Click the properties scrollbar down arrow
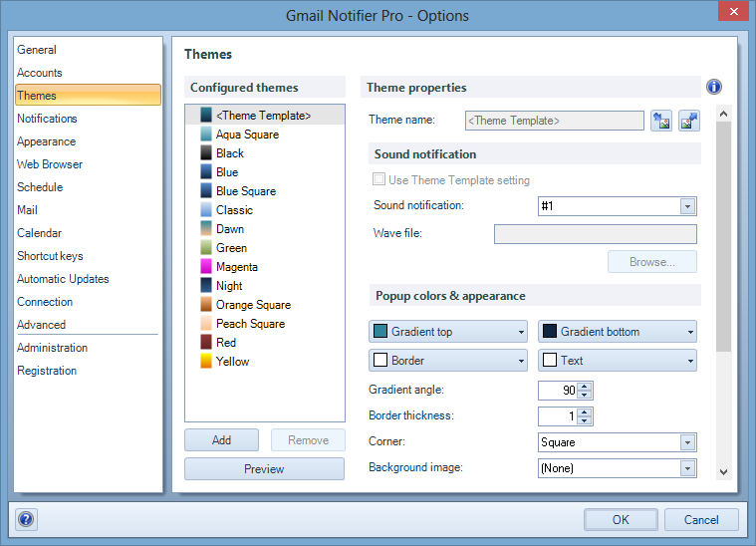The image size is (756, 546). (723, 472)
